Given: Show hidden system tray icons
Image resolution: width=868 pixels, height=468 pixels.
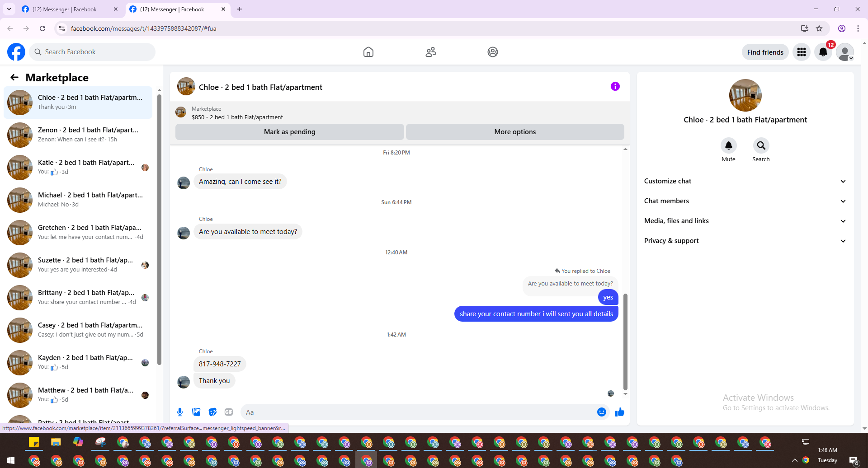Looking at the screenshot, I should pos(795,460).
